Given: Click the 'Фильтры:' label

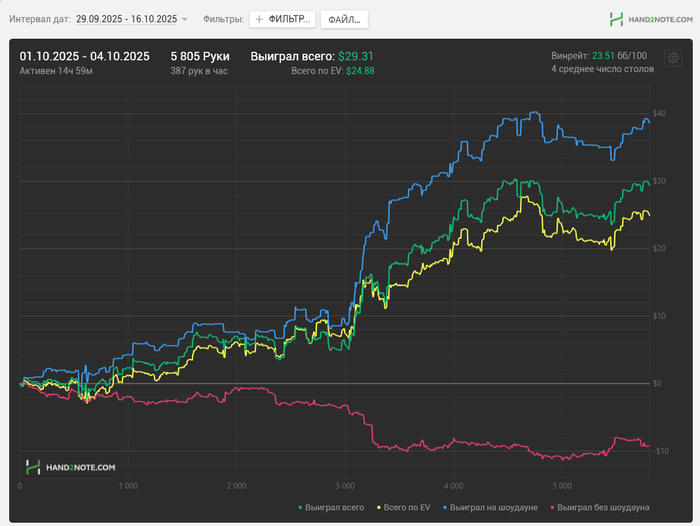Looking at the screenshot, I should [223, 19].
